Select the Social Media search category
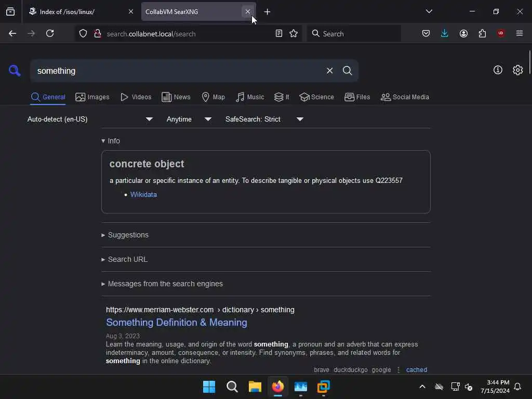 click(x=405, y=97)
